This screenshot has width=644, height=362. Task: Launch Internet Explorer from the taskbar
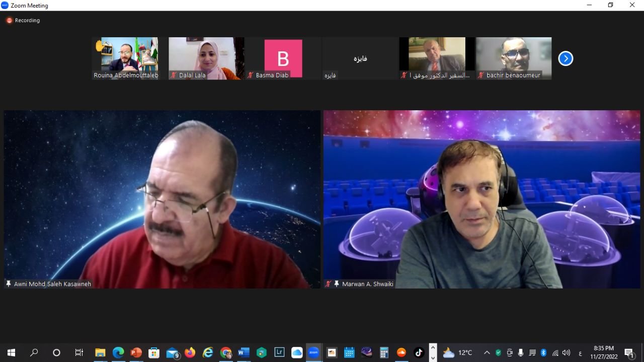tap(208, 352)
